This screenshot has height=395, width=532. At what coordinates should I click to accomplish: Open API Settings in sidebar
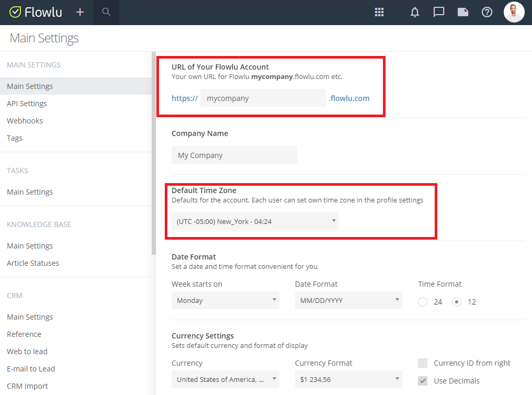pyautogui.click(x=27, y=104)
